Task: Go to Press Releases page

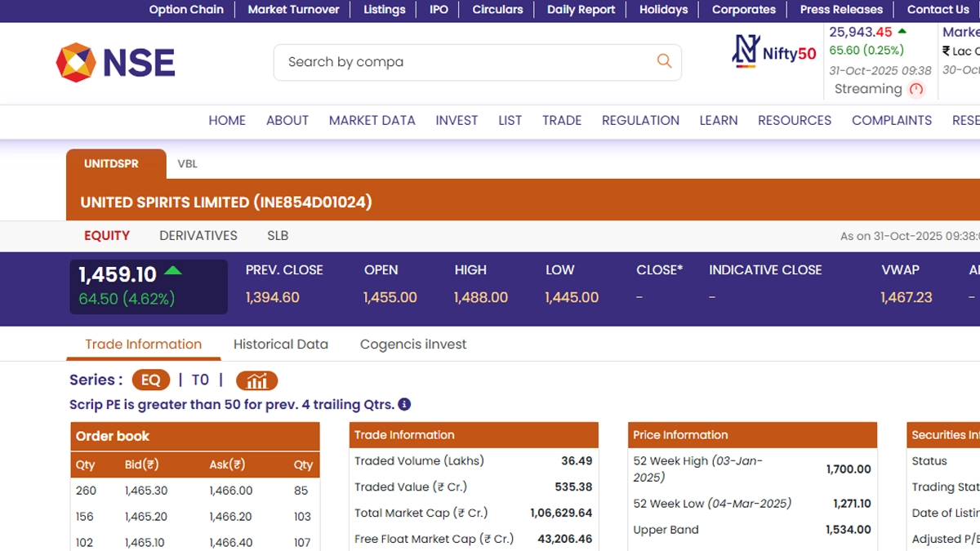Action: pyautogui.click(x=841, y=10)
